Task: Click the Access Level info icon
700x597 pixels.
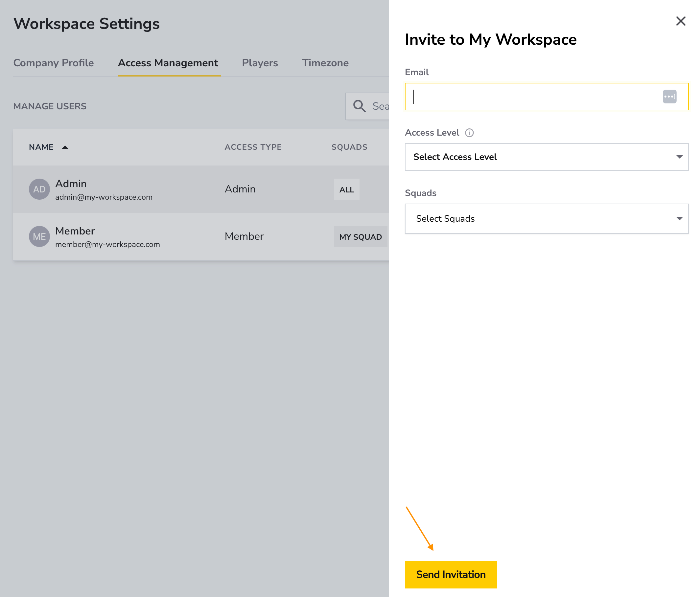Action: [x=469, y=133]
